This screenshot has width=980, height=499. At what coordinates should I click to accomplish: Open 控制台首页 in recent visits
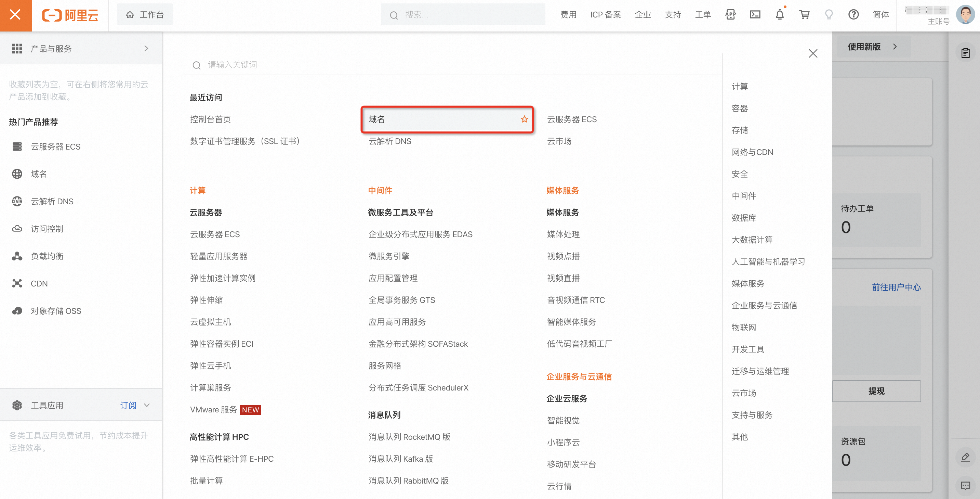(210, 119)
